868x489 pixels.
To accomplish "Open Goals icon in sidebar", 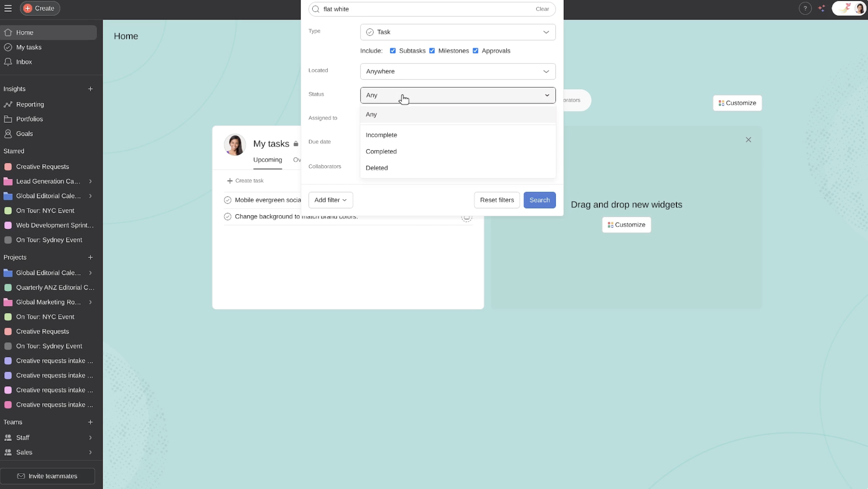I will click(8, 134).
